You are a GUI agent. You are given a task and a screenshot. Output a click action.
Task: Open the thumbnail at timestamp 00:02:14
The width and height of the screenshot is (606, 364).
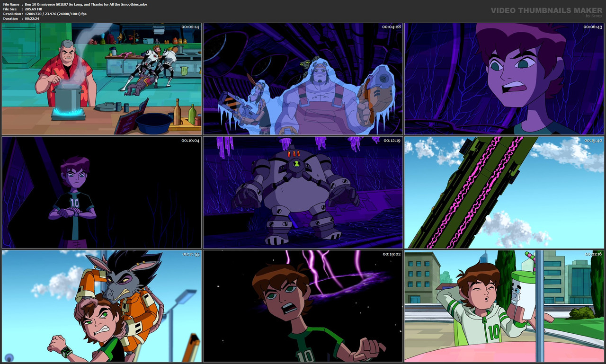point(101,79)
